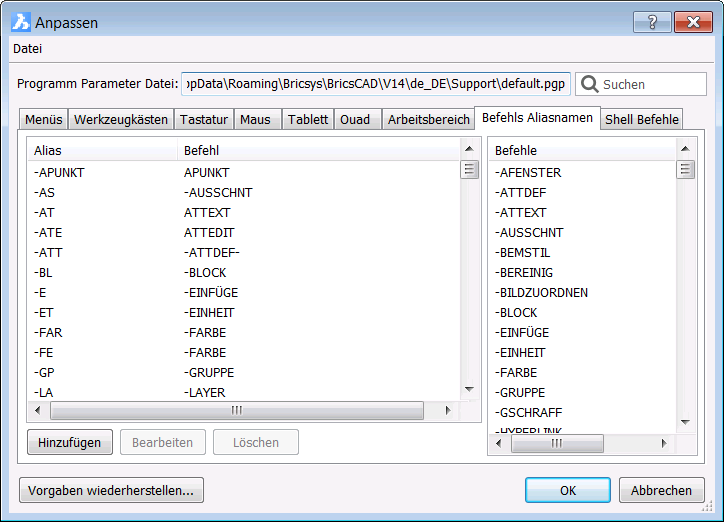724x522 pixels.
Task: Type in the Suchen search field
Action: point(650,84)
